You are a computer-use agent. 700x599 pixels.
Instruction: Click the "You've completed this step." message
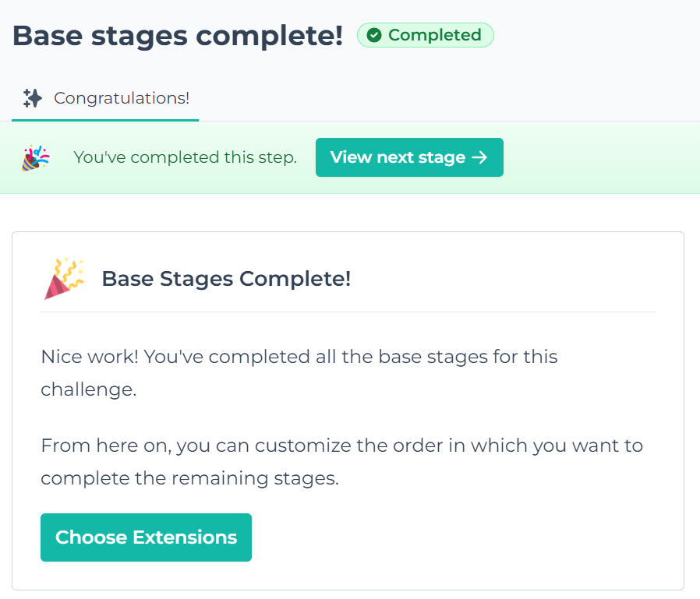[185, 157]
